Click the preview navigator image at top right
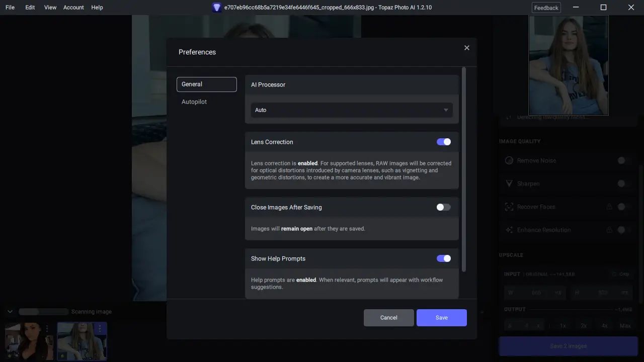644x362 pixels. pos(569,65)
